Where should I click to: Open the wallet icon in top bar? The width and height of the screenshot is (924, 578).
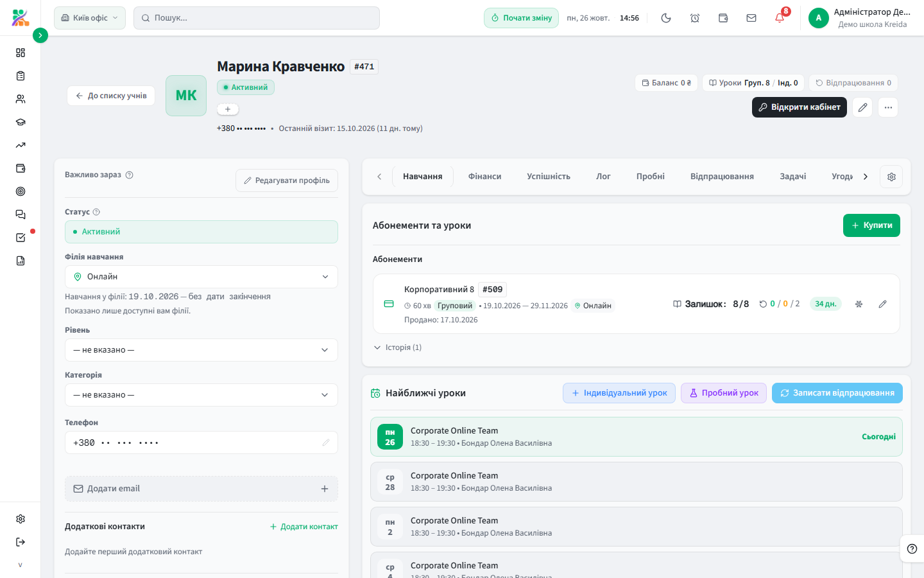(x=723, y=18)
